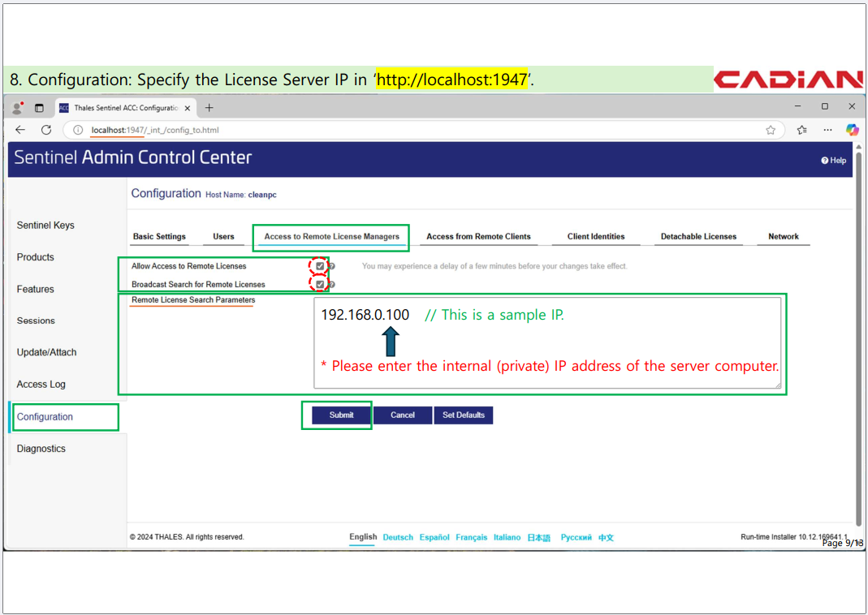Open a new browser tab with the plus icon
This screenshot has width=868, height=615.
[209, 108]
